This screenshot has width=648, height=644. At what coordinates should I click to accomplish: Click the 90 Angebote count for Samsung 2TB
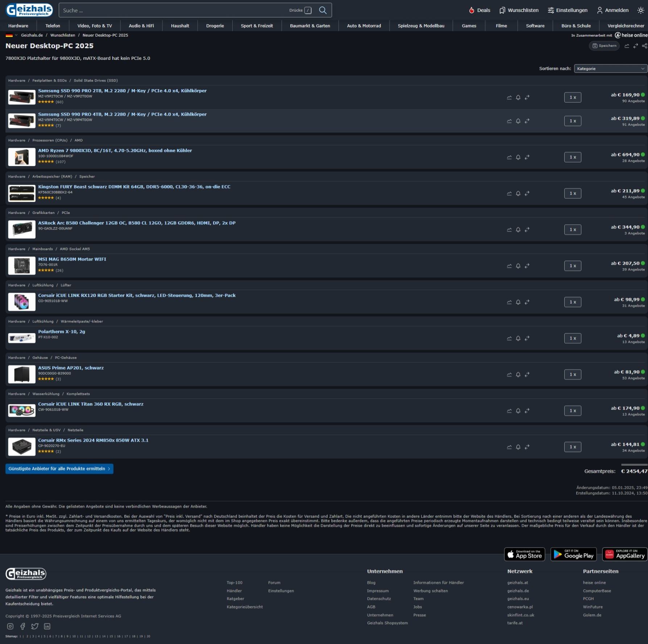(634, 101)
